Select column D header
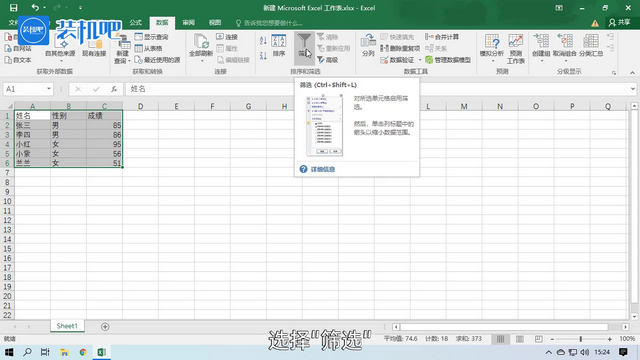The height and width of the screenshot is (360, 640). [x=140, y=106]
